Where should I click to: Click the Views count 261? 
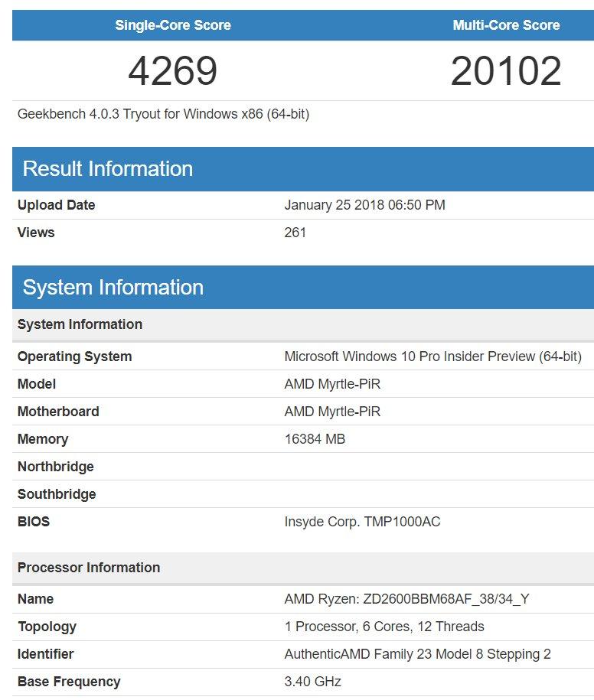(x=295, y=233)
